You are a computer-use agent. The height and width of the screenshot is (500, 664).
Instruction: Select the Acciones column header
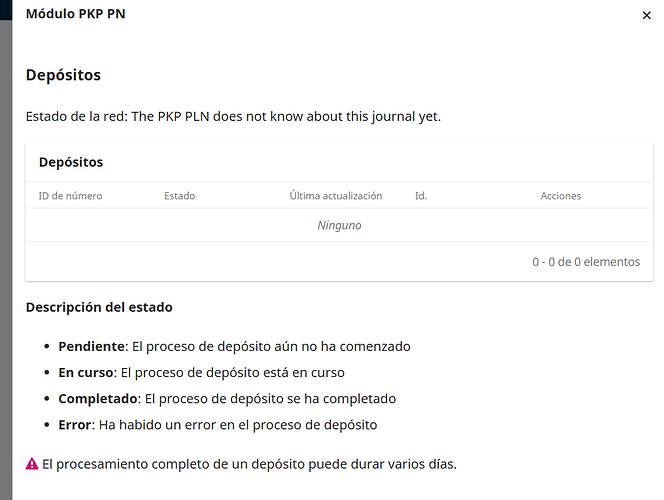pos(560,196)
